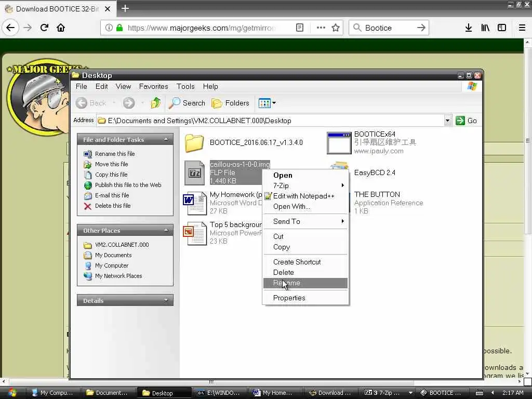The height and width of the screenshot is (399, 532).
Task: Open the View menu in Explorer
Action: (123, 87)
